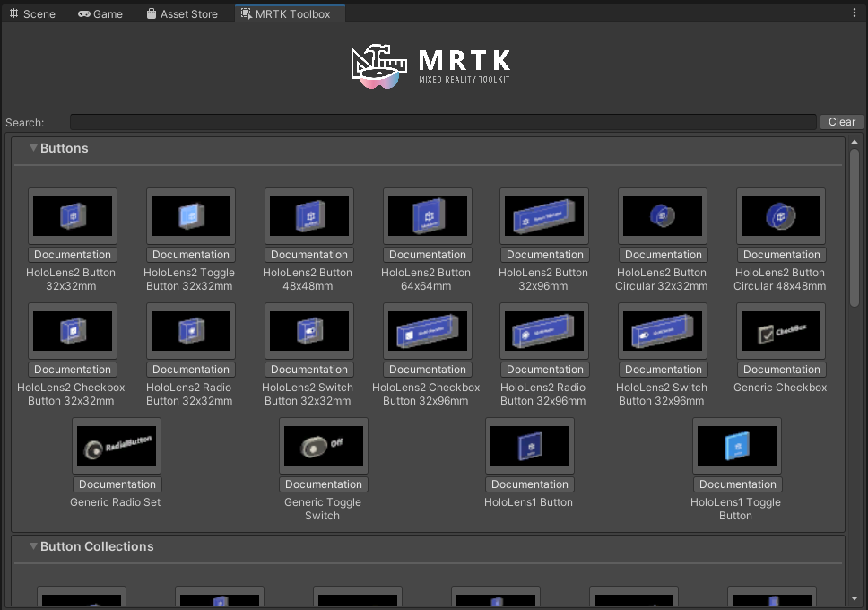Select the HoloLens2 Toggle Button 32x32mm icon
This screenshot has height=610, width=868.
coord(191,216)
